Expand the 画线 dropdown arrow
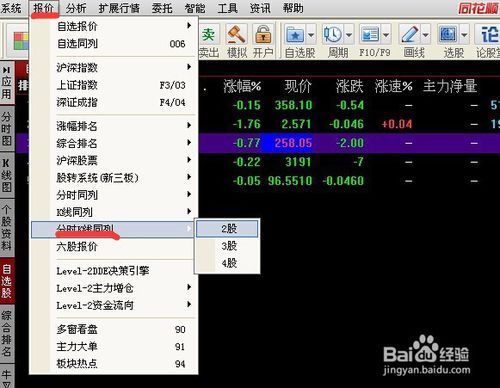Image resolution: width=500 pixels, height=388 pixels. coord(426,35)
